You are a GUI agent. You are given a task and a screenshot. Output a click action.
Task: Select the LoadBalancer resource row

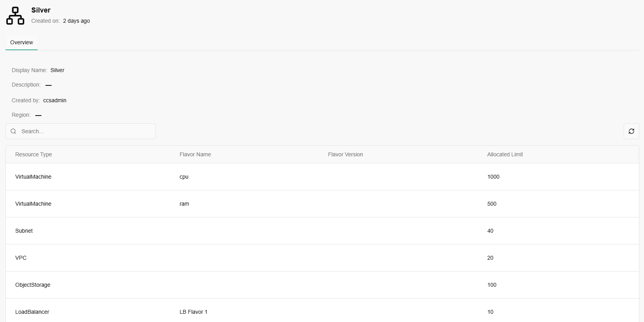[32, 312]
